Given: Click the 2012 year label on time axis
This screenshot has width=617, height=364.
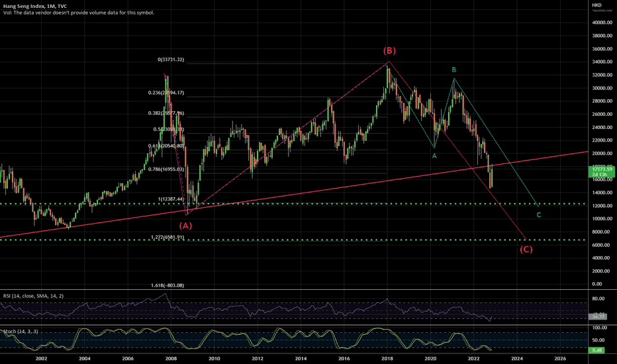Looking at the screenshot, I should pos(258,359).
